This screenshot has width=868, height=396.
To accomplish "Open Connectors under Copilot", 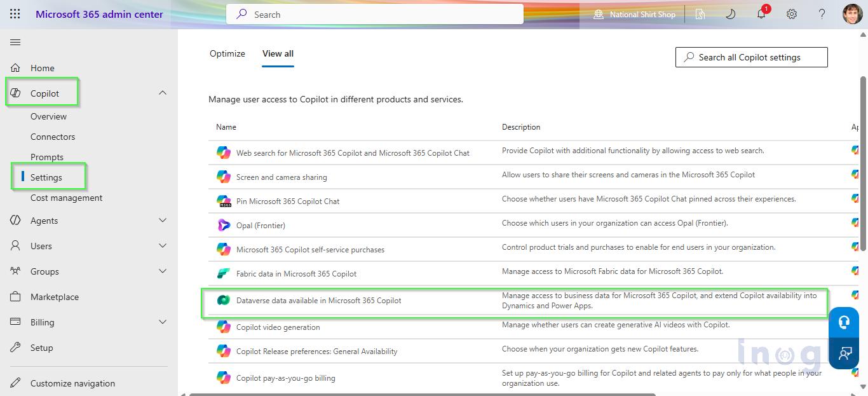I will 53,137.
